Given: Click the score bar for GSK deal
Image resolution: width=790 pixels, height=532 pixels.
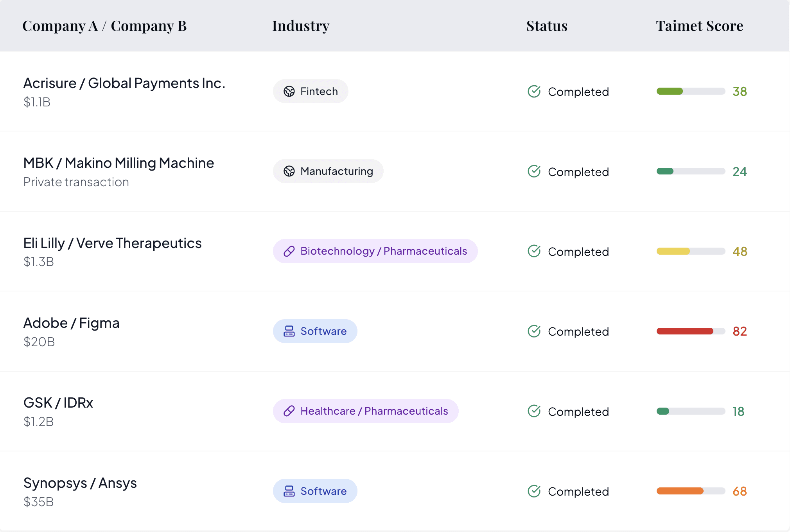Looking at the screenshot, I should click(x=691, y=411).
